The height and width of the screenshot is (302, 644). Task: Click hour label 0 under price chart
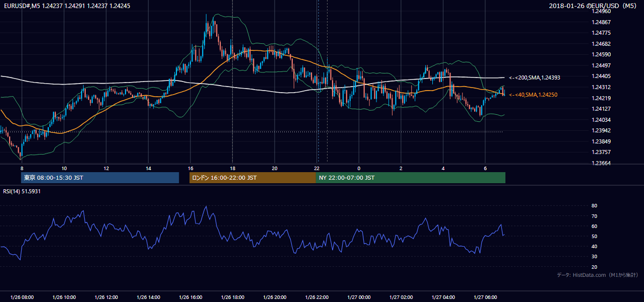[359, 168]
